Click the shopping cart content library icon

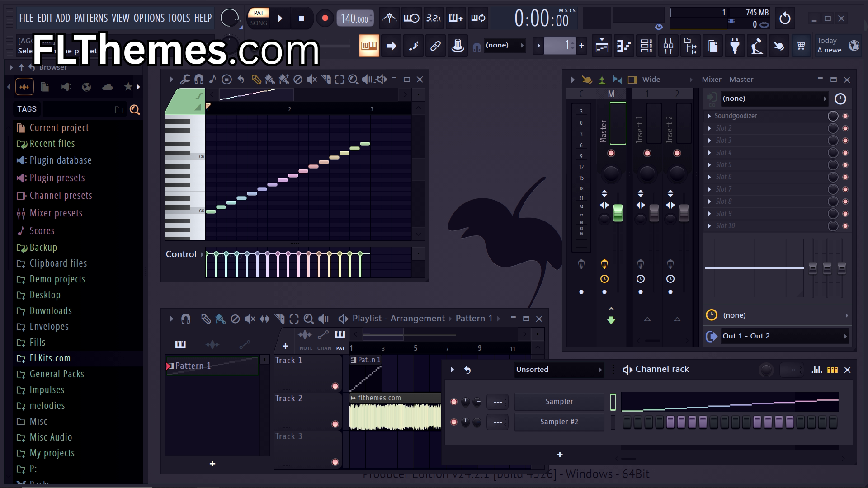801,46
